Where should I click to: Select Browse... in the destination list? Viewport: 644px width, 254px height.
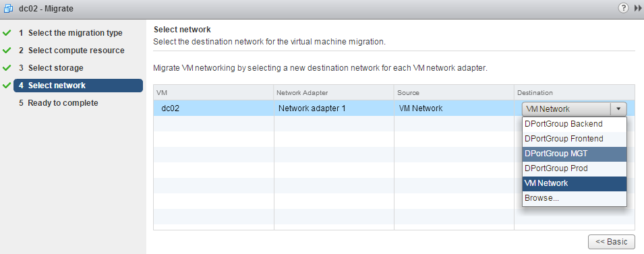coord(574,198)
